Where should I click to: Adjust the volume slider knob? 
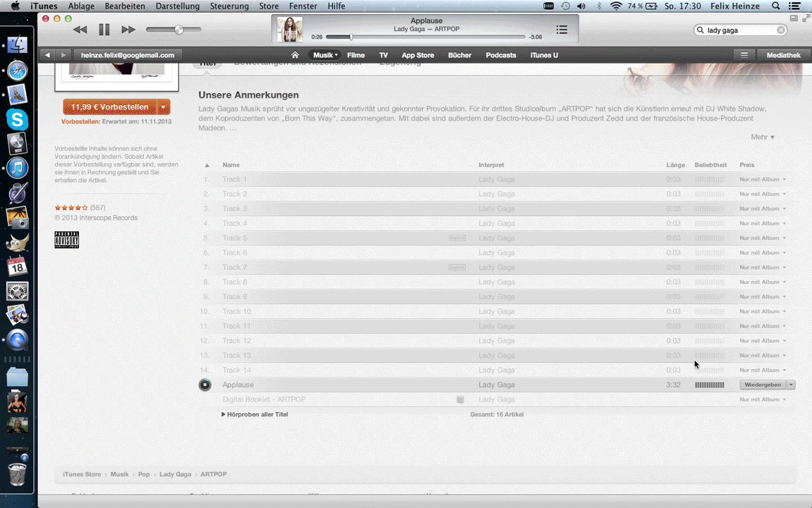[x=178, y=30]
